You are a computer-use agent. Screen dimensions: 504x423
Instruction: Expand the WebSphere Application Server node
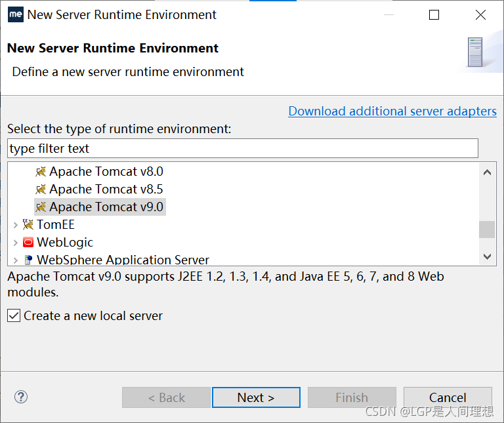(15, 260)
